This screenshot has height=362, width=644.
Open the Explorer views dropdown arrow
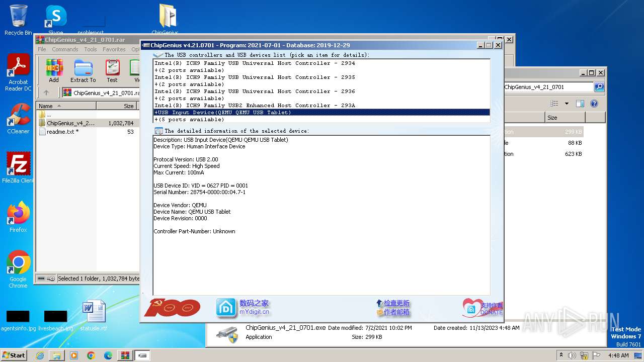567,104
